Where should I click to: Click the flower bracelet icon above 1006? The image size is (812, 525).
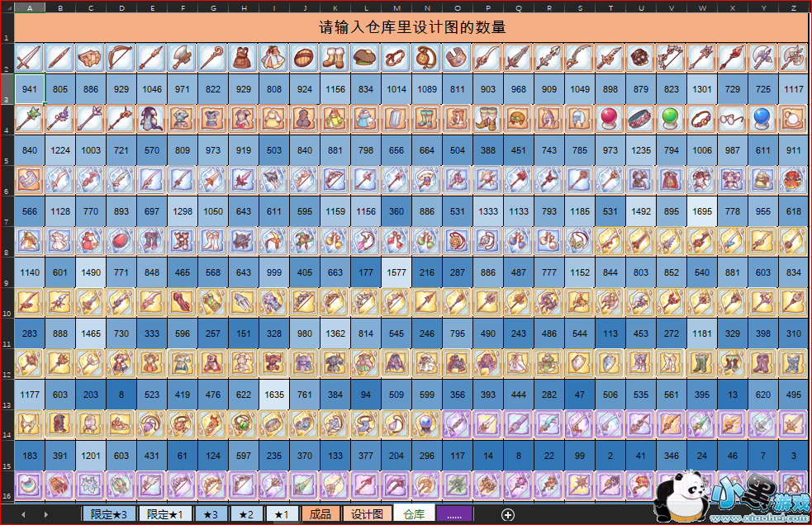tap(701, 119)
